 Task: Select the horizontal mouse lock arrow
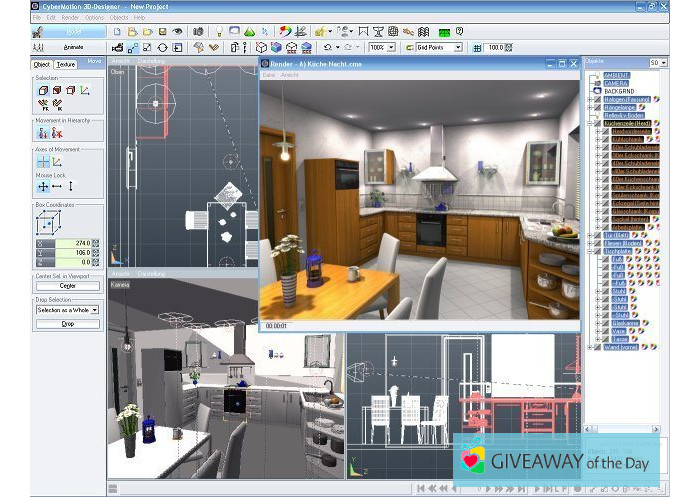pos(57,186)
